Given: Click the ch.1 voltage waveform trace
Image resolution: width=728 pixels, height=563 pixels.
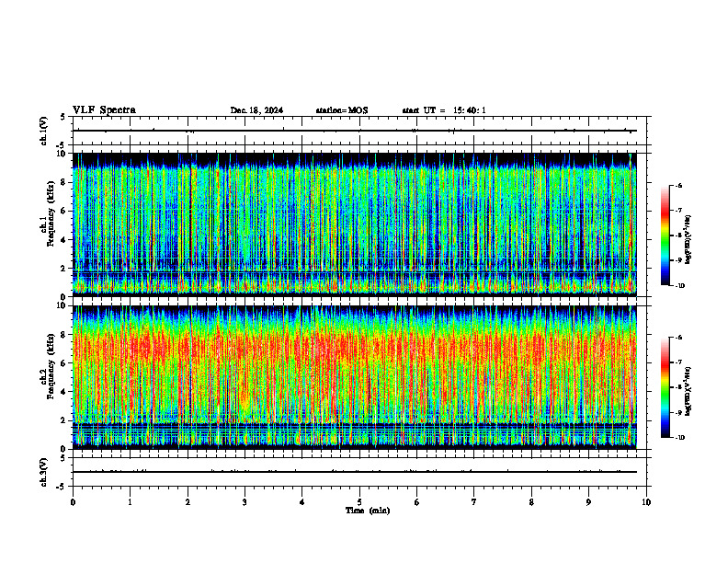Looking at the screenshot, I should tap(355, 131).
